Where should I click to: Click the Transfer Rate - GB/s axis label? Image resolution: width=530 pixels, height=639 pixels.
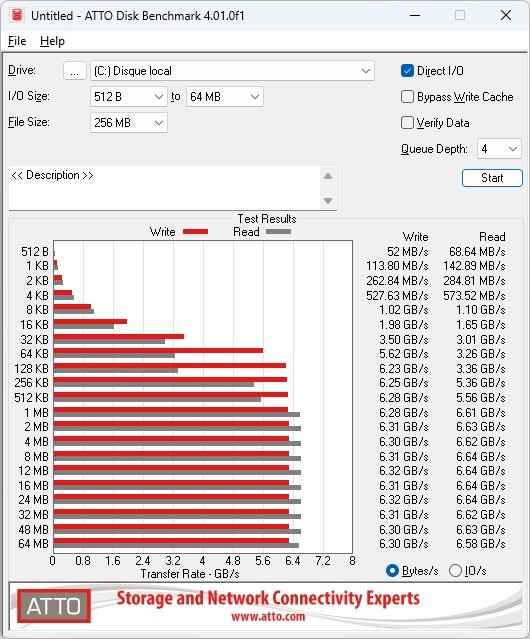pos(190,574)
